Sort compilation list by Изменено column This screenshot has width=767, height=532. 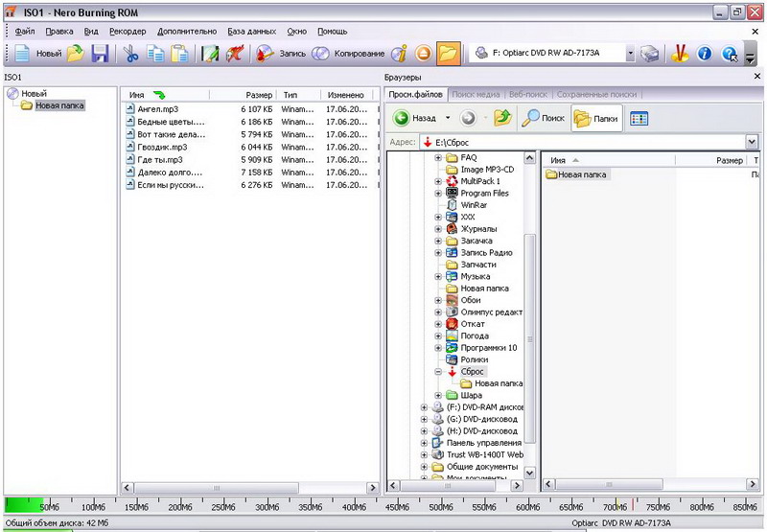point(346,95)
